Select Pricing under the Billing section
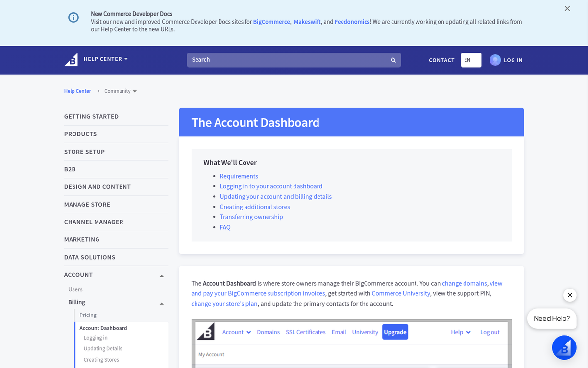The image size is (588, 368). click(88, 315)
